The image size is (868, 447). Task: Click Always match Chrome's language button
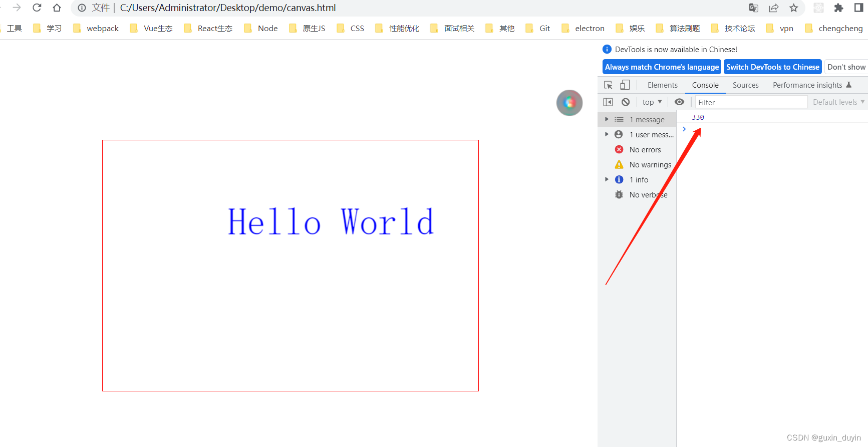pyautogui.click(x=662, y=67)
